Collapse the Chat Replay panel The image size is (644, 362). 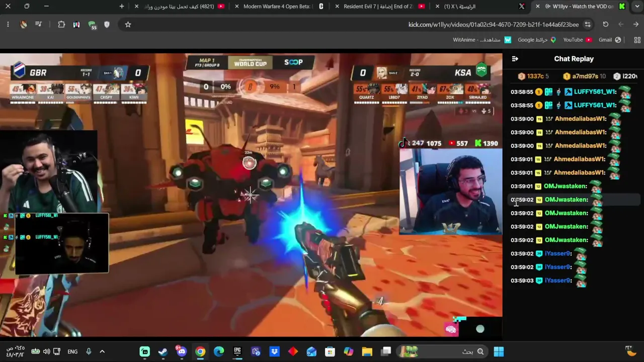(515, 59)
